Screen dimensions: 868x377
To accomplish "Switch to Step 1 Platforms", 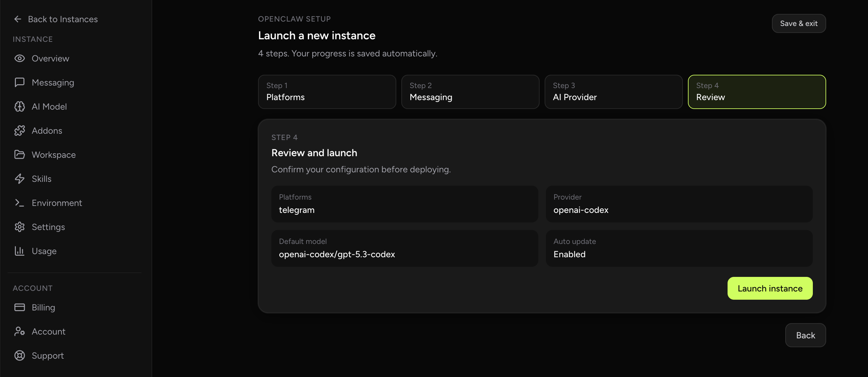I will 327,92.
